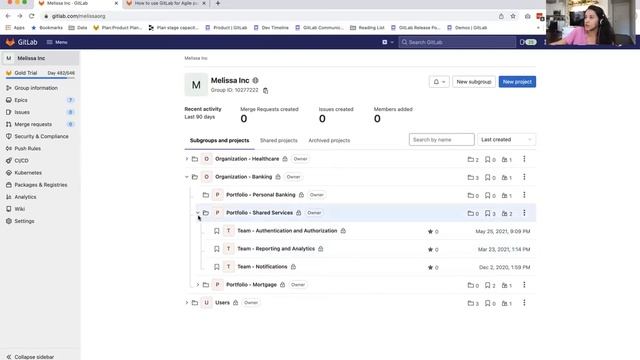Click the Settings gear icon in sidebar
The height and width of the screenshot is (360, 640).
9,221
